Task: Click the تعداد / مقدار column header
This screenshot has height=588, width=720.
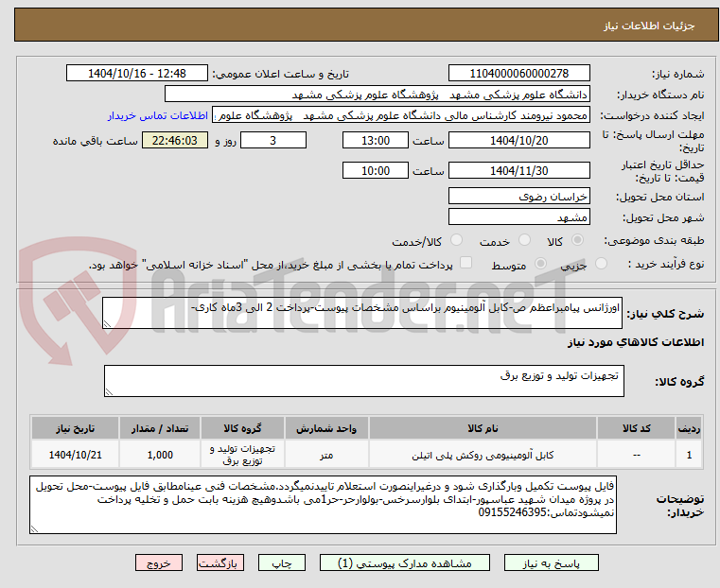Action: (x=160, y=428)
